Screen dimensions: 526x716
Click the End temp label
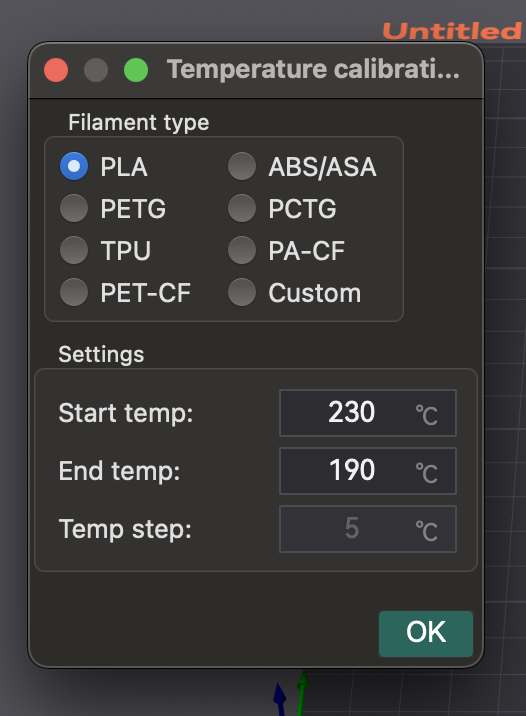pos(120,471)
